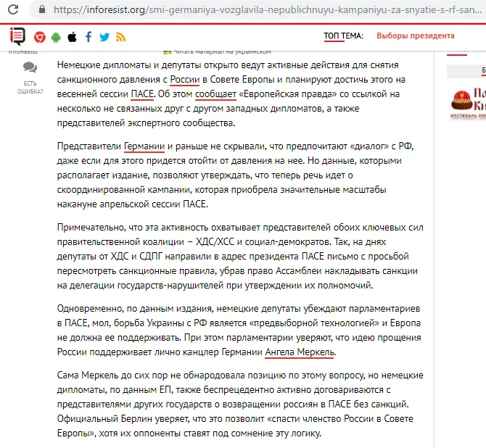Open the Android app icon

point(56,37)
